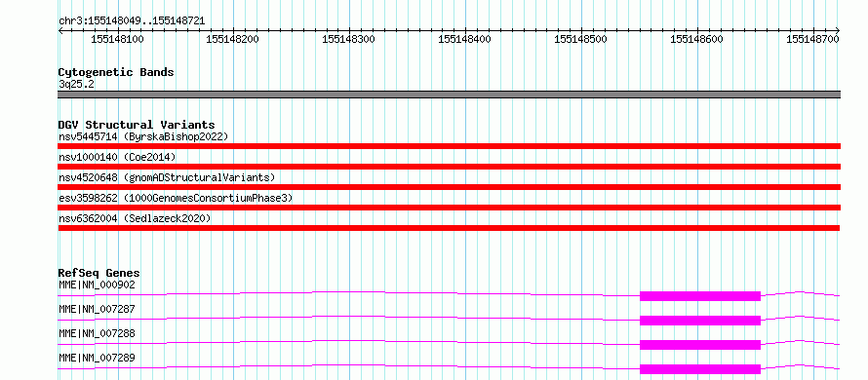Viewport: 868px width, 380px height.
Task: Click the 155148500 ruler tick label
Action: tap(580, 39)
